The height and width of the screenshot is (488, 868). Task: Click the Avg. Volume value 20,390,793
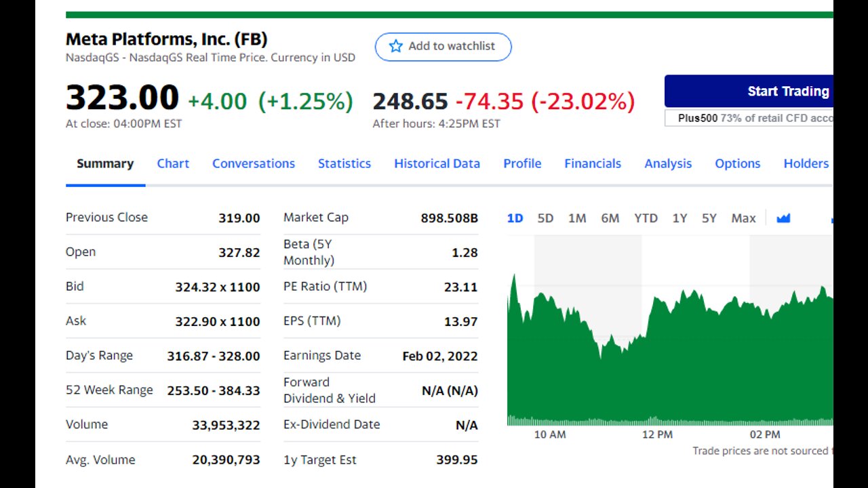[x=226, y=460]
